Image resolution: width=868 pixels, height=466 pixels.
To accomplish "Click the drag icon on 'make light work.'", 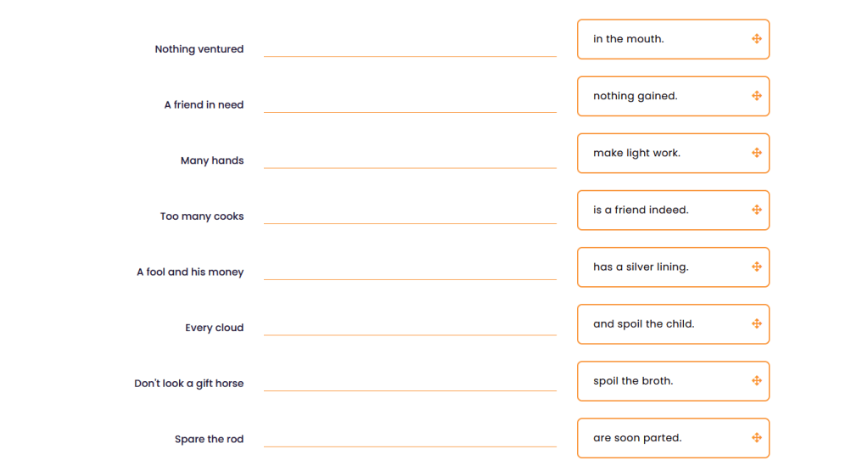I will click(756, 153).
